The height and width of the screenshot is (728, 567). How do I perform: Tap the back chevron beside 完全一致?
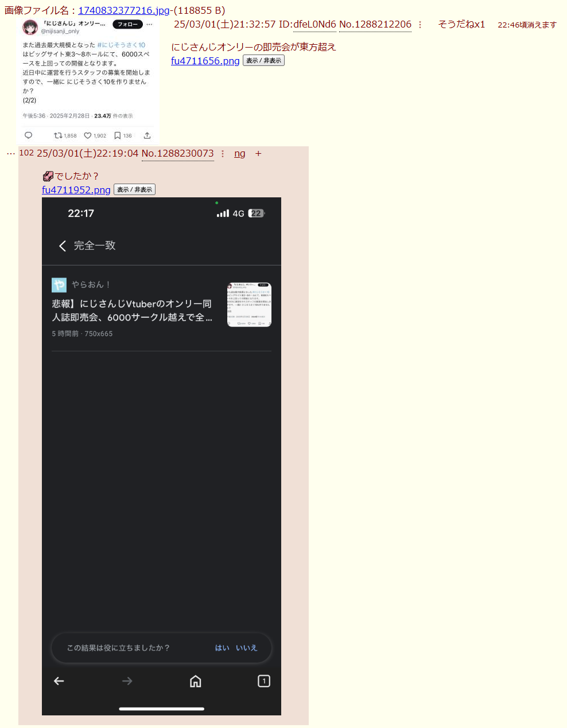click(x=63, y=246)
